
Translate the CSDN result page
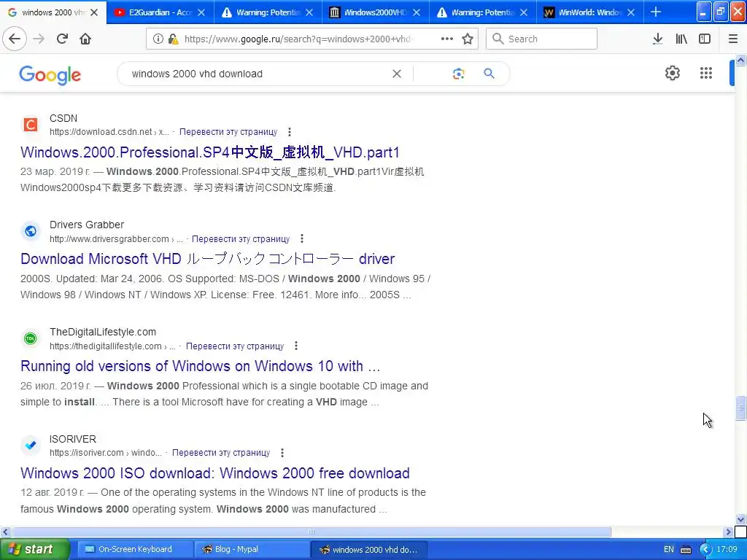coord(228,132)
